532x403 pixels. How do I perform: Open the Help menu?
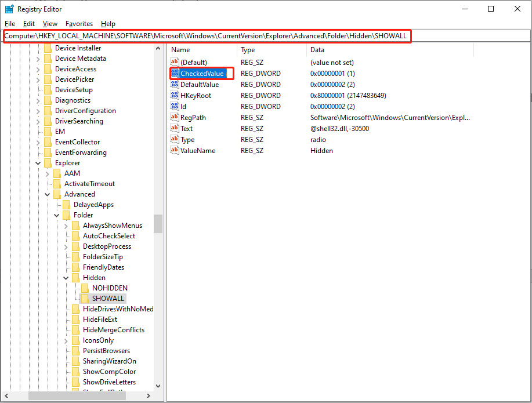point(108,24)
